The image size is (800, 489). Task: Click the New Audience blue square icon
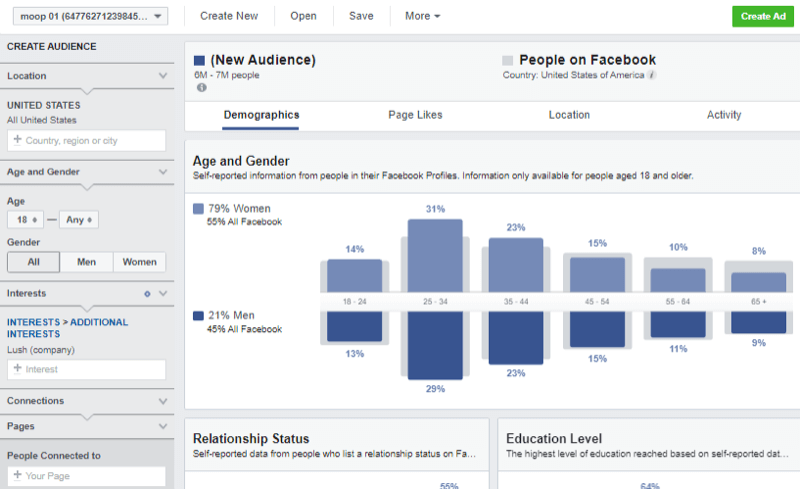coord(199,61)
